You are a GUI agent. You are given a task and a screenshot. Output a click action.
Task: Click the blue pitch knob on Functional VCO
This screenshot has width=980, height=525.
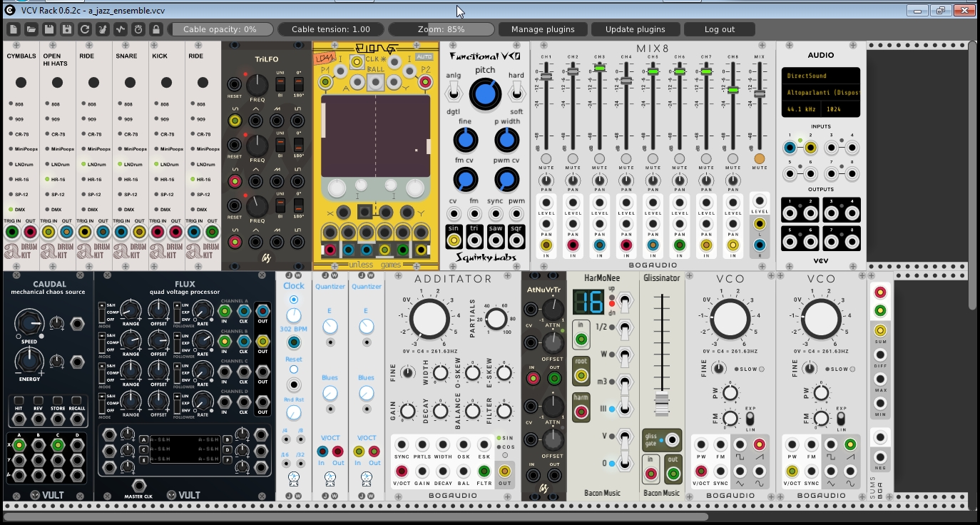point(484,94)
